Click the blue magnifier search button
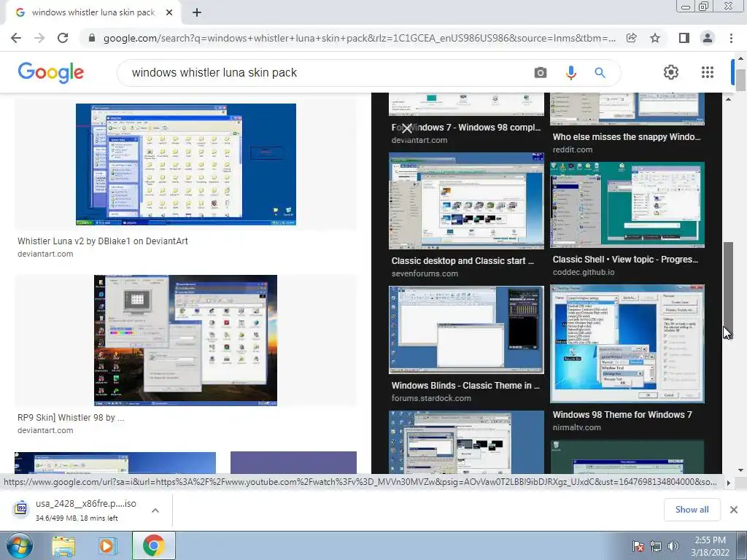The height and width of the screenshot is (560, 747). 600,73
